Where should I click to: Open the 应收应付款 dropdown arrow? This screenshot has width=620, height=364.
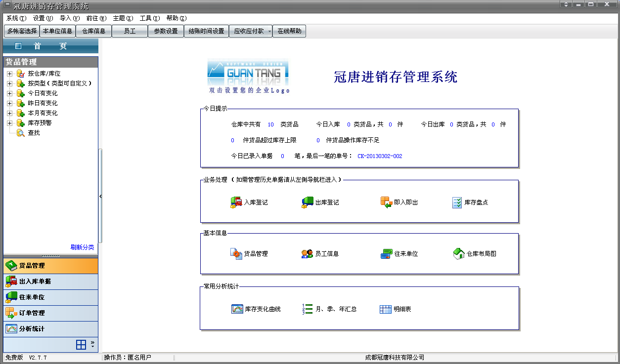tap(269, 31)
